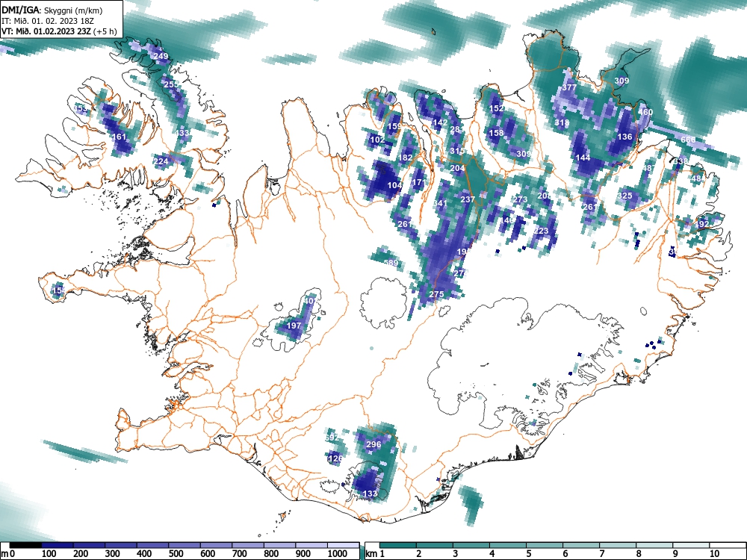747x560 pixels.
Task: Select visibility value 158 on the map
Action: [x=497, y=133]
